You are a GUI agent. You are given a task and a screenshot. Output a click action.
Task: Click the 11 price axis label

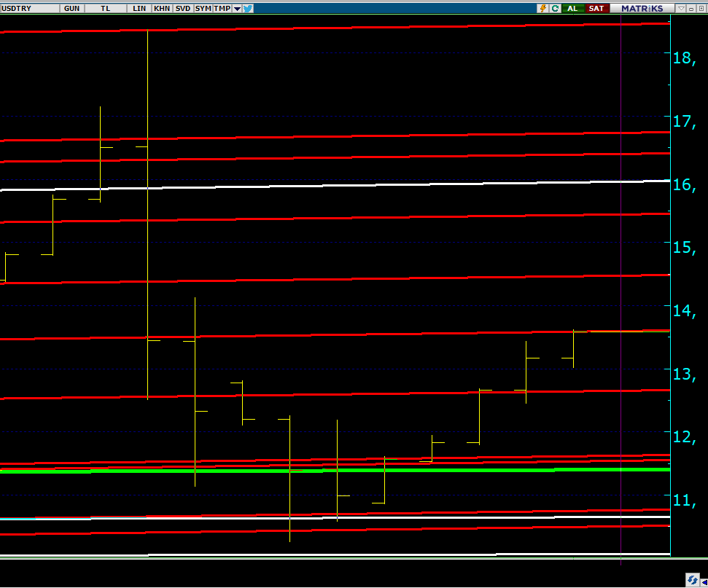[685, 500]
